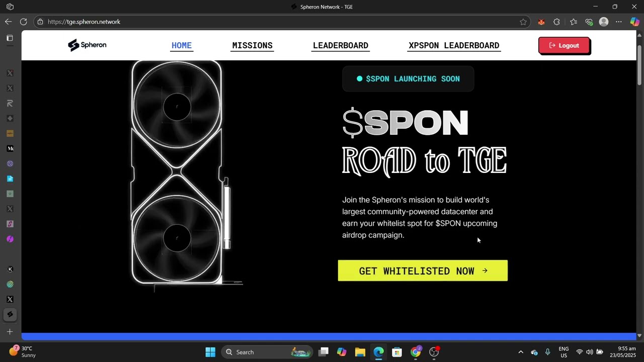Collapse the vertical tabs pane icon

[x=10, y=38]
